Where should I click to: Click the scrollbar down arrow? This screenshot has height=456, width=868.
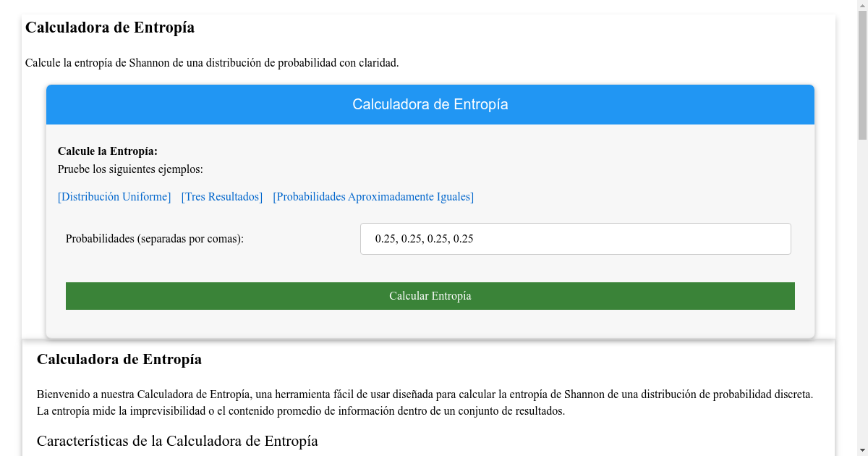click(861, 450)
